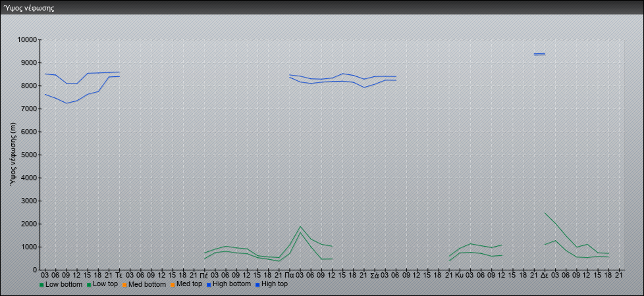Click the orange Med bottom legend marker
This screenshot has width=644, height=296.
124,285
